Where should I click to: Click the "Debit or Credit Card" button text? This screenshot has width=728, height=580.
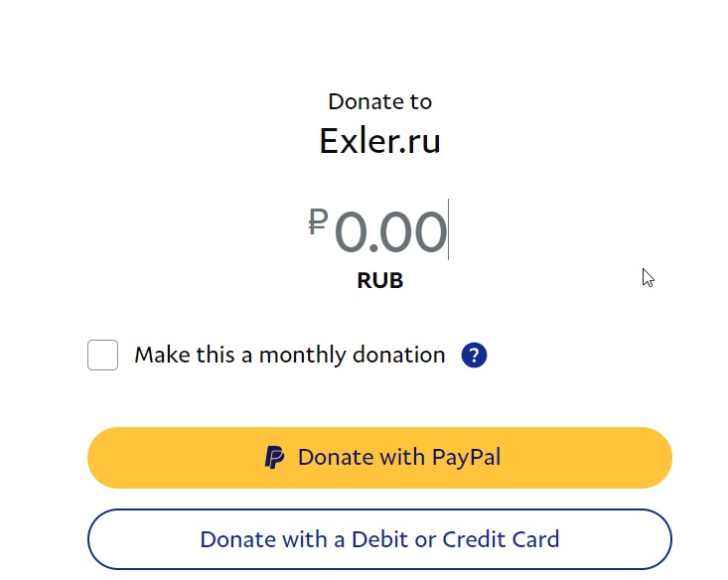[x=379, y=539]
